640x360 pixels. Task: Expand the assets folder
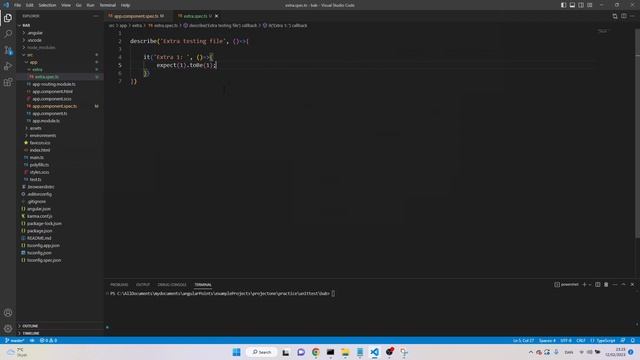pyautogui.click(x=36, y=128)
